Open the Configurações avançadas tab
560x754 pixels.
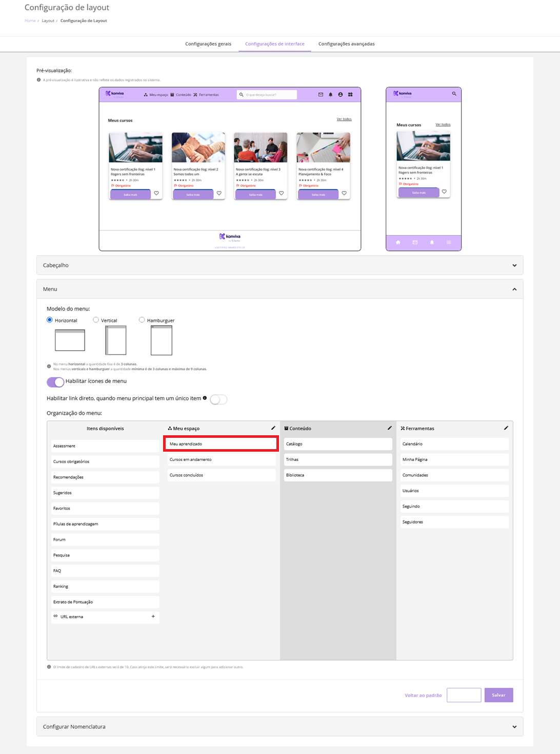346,44
